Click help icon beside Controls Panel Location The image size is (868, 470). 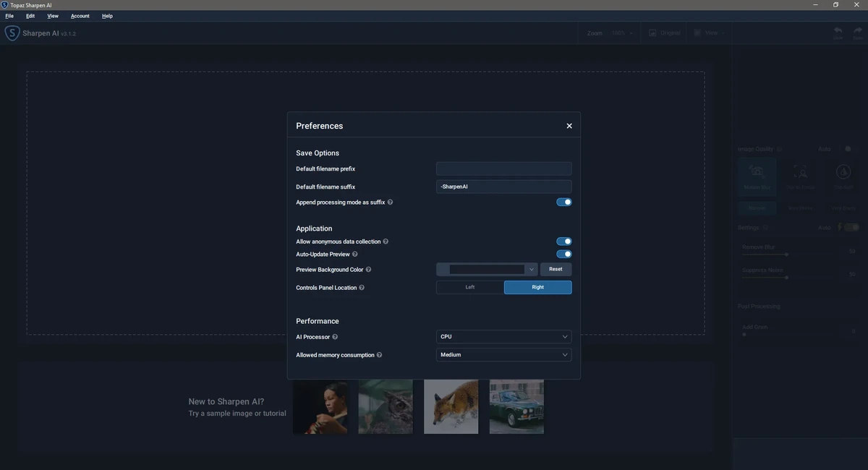362,288
